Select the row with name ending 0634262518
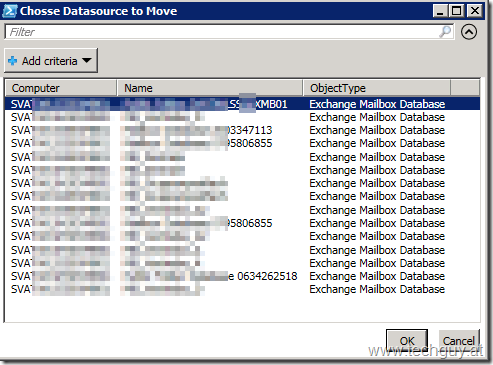Viewport: 493px width, 365px height. (242, 276)
